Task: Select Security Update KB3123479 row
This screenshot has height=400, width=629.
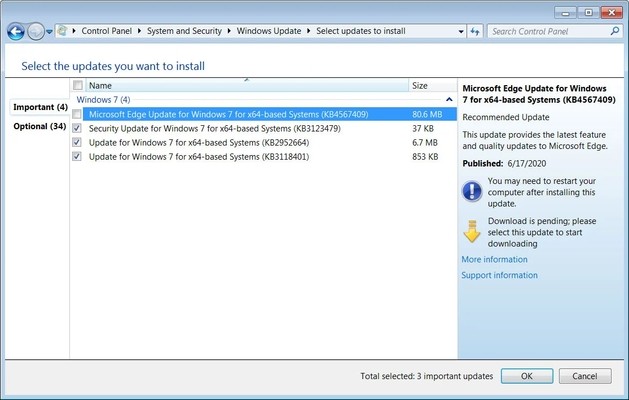Action: [x=270, y=128]
